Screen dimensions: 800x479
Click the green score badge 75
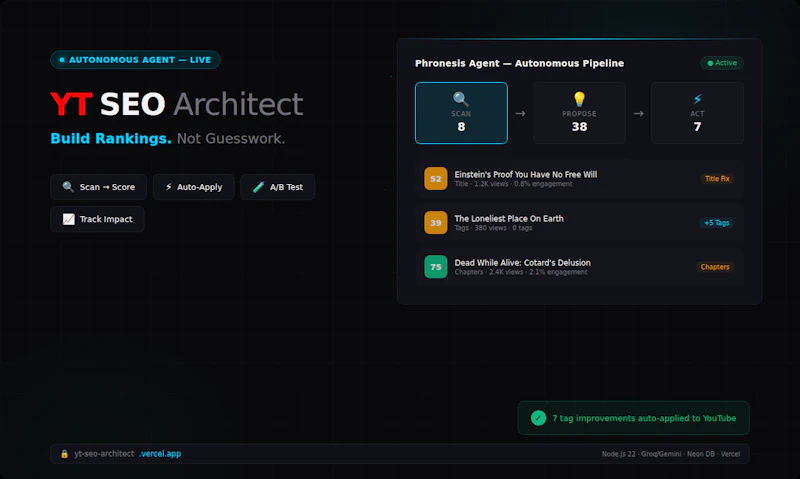pyautogui.click(x=436, y=266)
